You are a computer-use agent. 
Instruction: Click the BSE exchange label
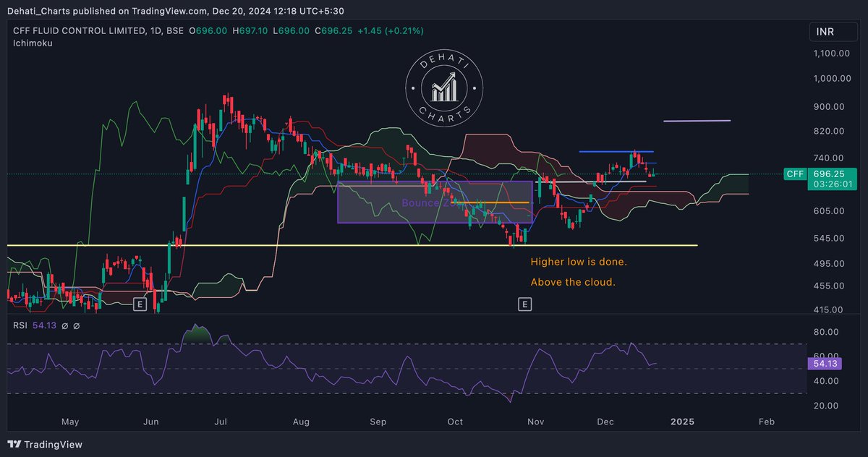click(x=176, y=32)
